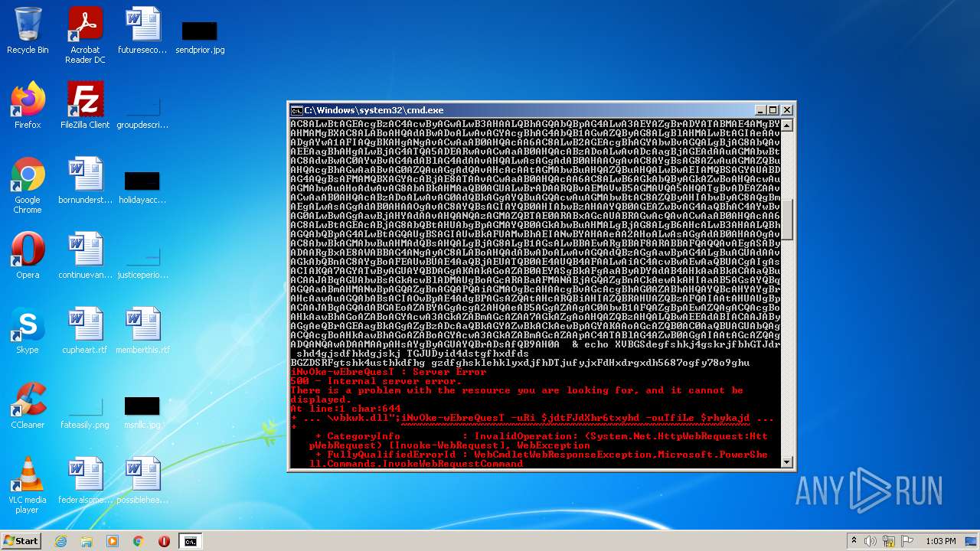The height and width of the screenshot is (551, 980).
Task: Open the Start menu
Action: pos(21,541)
